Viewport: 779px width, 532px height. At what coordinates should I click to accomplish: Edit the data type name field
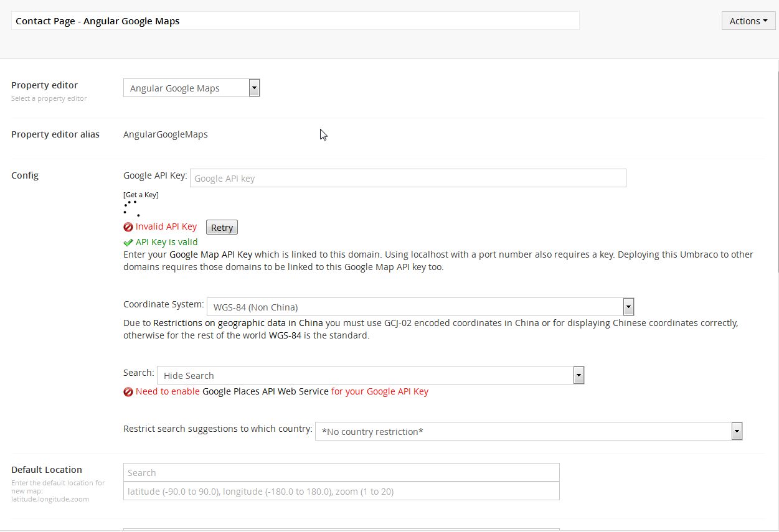click(295, 21)
